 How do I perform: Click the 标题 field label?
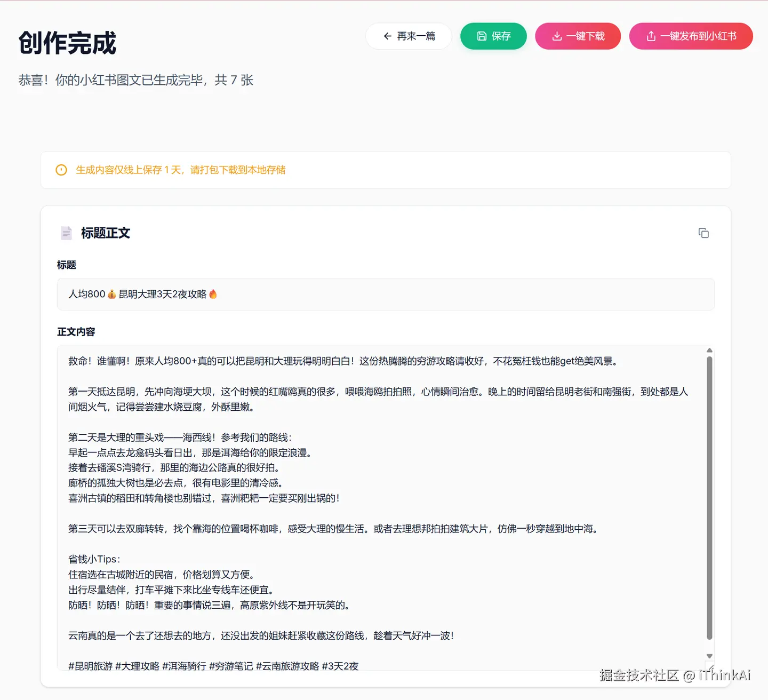[x=67, y=265]
